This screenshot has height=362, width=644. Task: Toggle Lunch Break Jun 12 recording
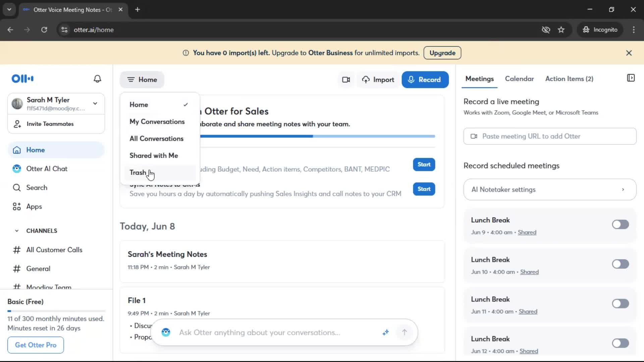click(620, 343)
